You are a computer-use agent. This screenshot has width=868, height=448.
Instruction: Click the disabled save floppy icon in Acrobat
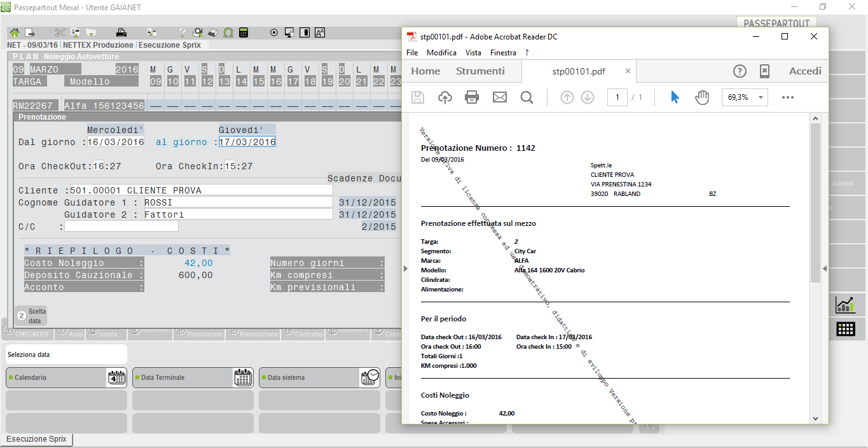click(x=418, y=97)
